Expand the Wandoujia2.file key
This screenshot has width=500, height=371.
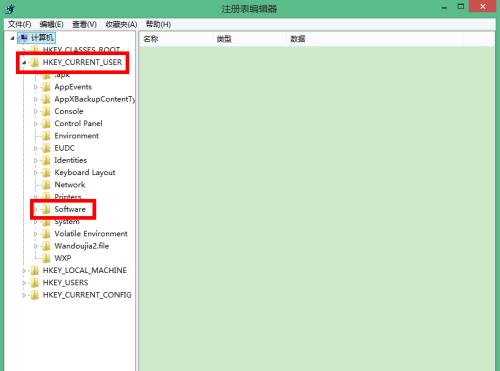pyautogui.click(x=36, y=246)
